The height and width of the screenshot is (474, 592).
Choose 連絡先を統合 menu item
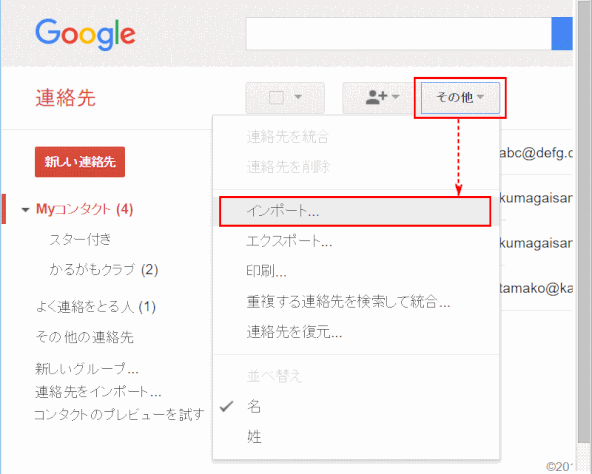point(356,137)
